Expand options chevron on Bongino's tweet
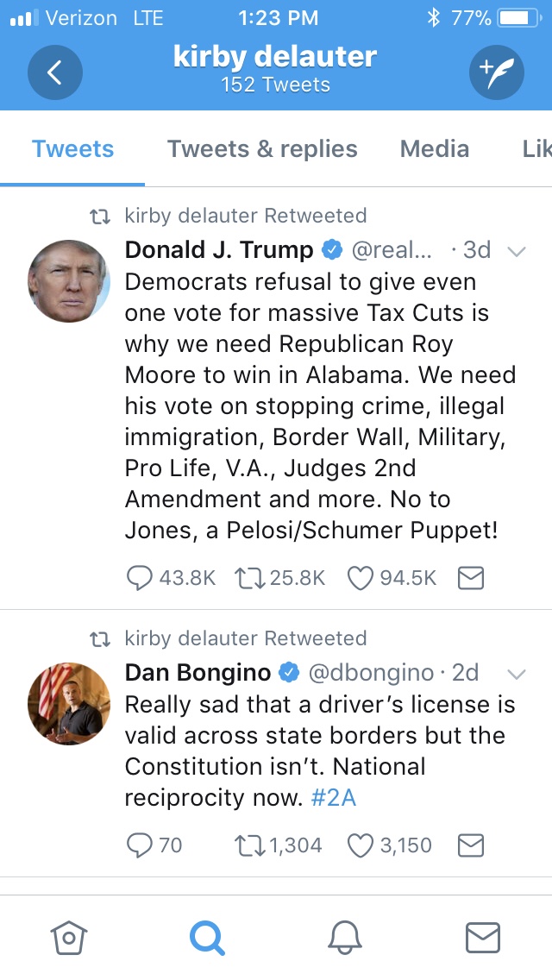 517,674
